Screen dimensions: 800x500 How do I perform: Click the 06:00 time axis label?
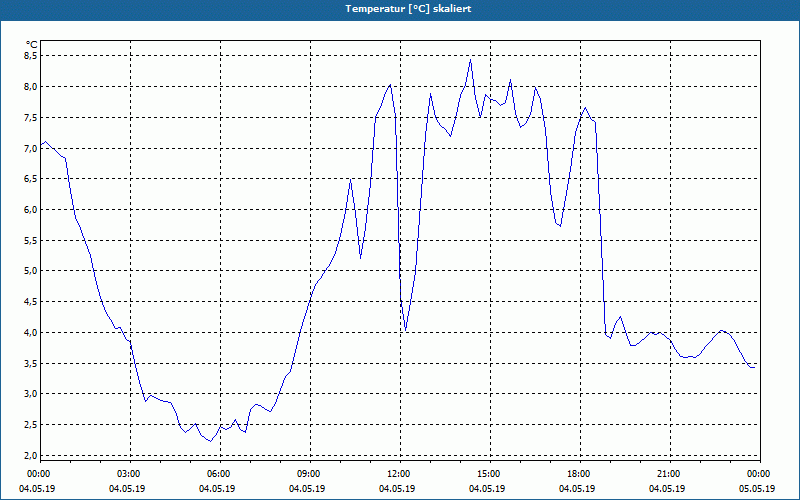(x=220, y=474)
